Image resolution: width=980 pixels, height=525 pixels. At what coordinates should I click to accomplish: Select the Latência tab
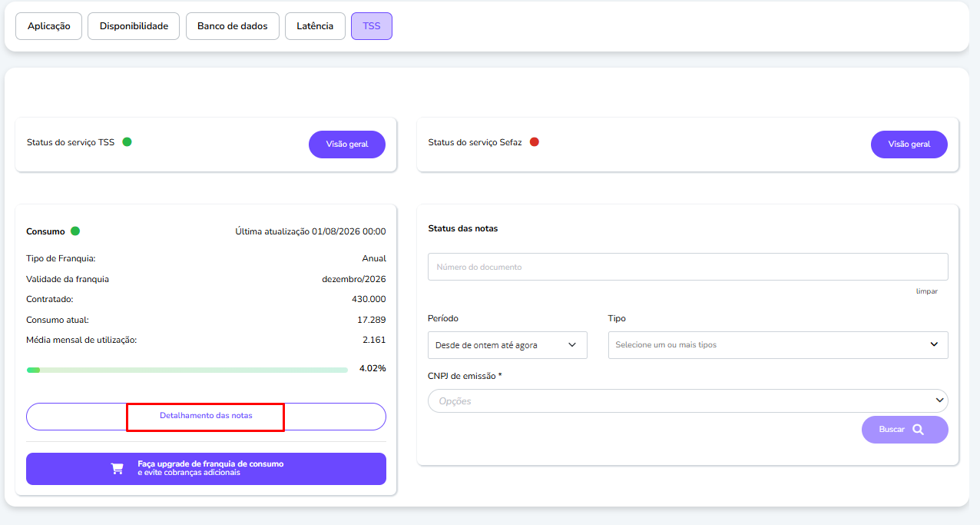pos(315,26)
